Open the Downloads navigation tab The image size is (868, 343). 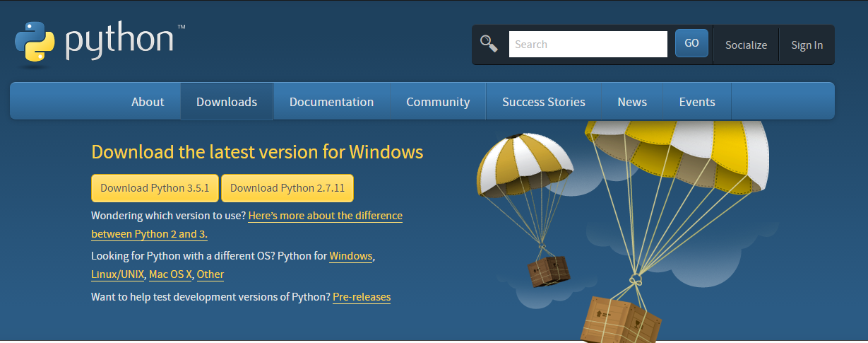pyautogui.click(x=227, y=102)
